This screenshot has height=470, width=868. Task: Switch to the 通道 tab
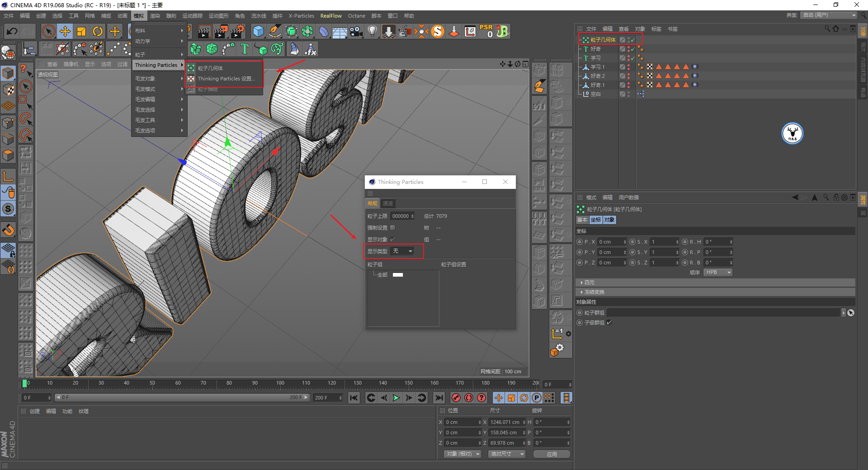click(x=388, y=204)
